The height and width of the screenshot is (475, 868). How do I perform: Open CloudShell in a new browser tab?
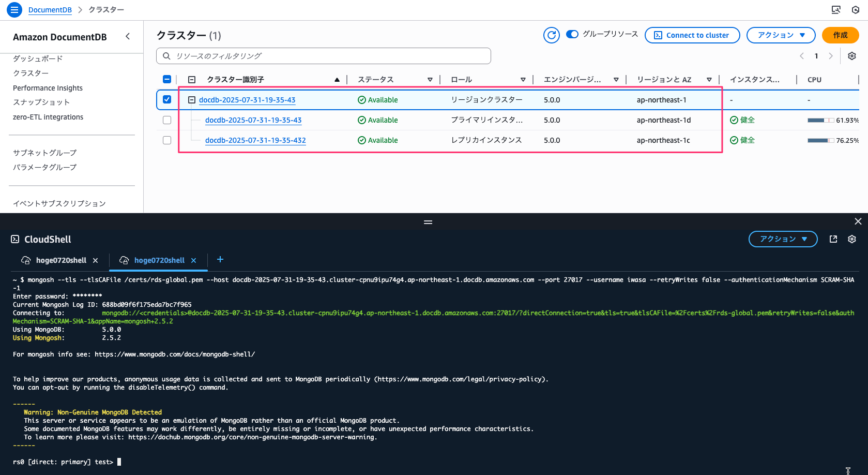[x=833, y=239]
